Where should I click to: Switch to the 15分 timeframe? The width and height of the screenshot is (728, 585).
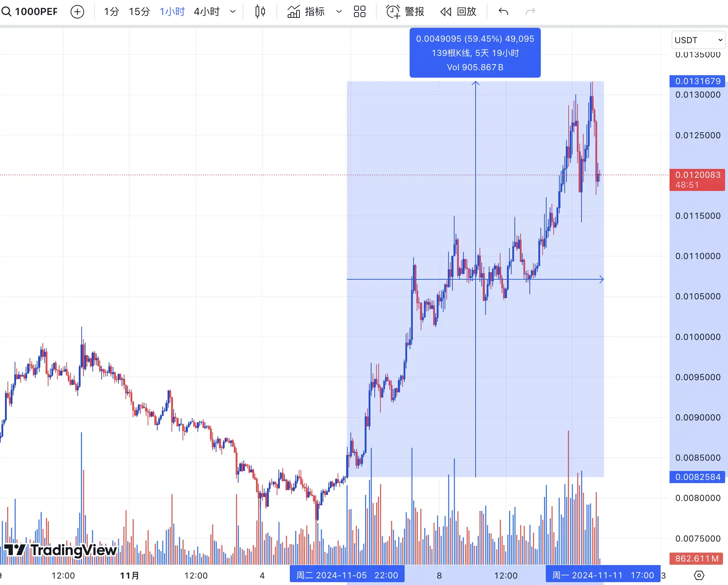coord(139,12)
